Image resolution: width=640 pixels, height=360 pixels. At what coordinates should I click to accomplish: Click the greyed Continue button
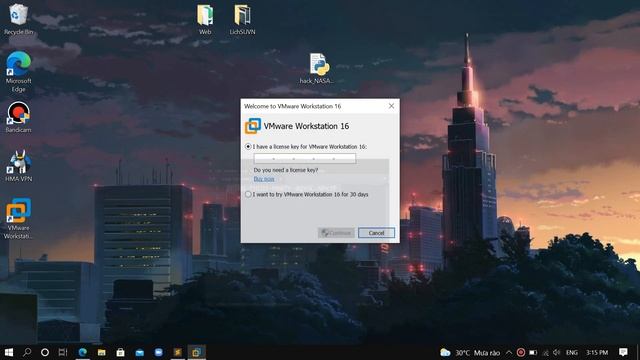pyautogui.click(x=336, y=233)
